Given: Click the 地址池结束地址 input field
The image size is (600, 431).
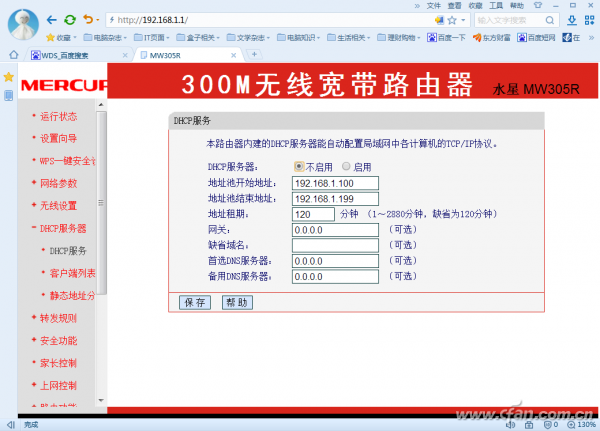Looking at the screenshot, I should 335,199.
